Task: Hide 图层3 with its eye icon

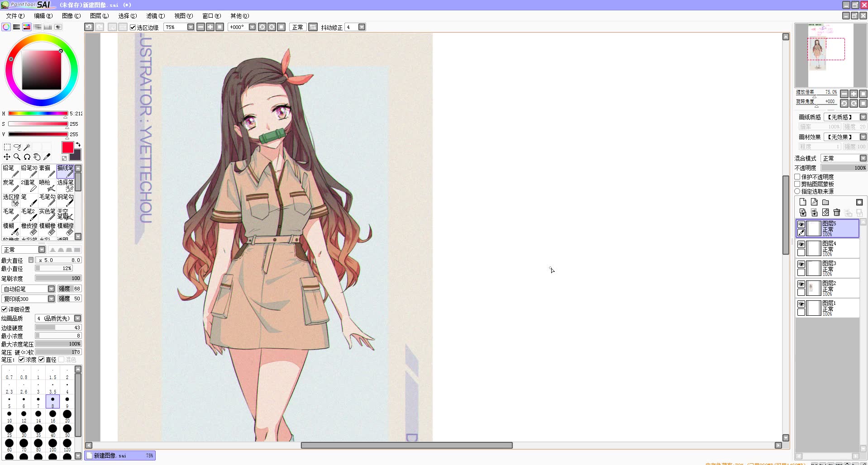Action: [x=801, y=264]
